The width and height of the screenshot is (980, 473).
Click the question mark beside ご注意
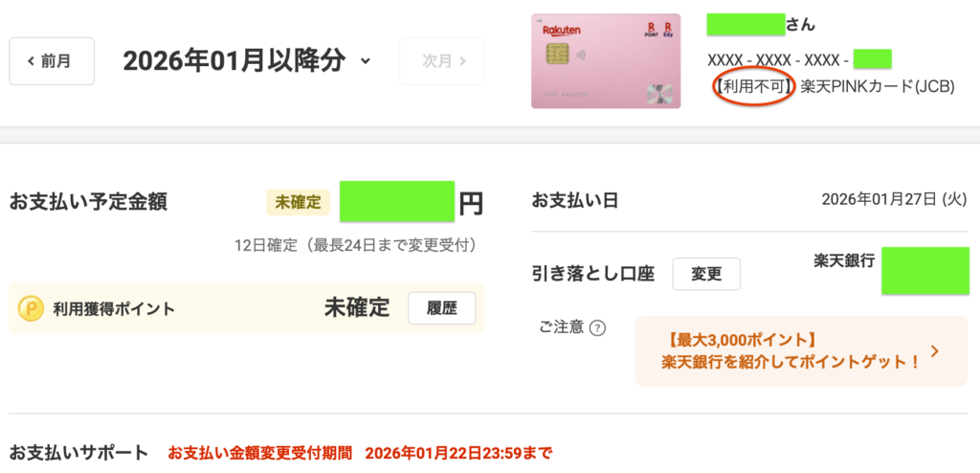[x=597, y=328]
